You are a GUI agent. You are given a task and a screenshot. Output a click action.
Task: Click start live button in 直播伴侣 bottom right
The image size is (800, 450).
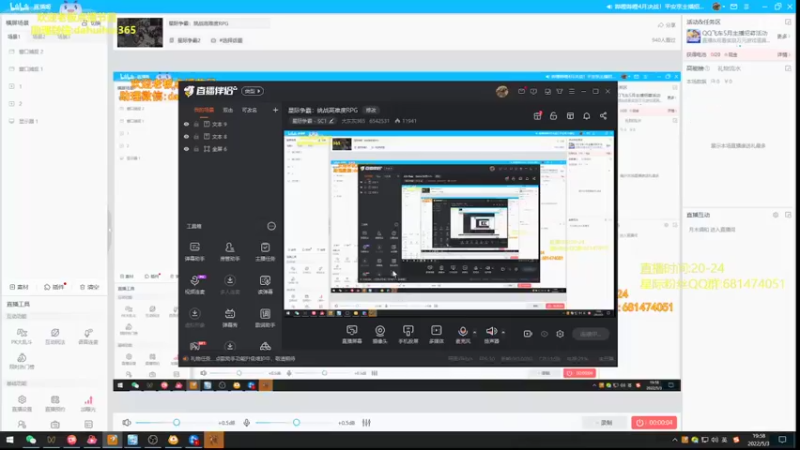point(590,334)
